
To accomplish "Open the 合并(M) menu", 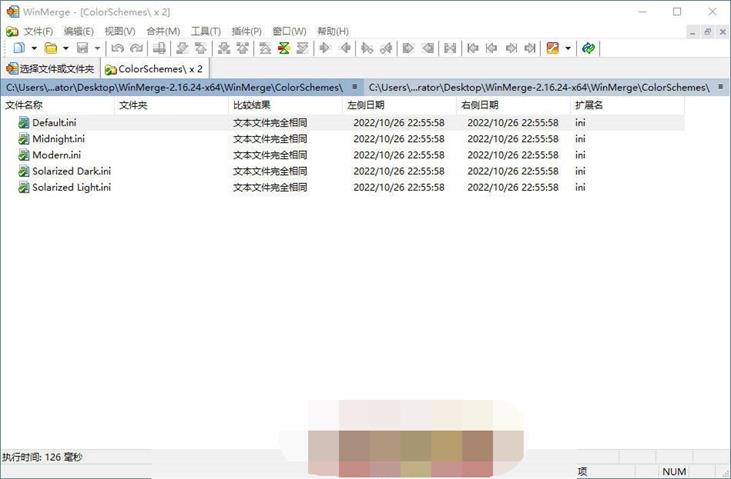I will [163, 31].
